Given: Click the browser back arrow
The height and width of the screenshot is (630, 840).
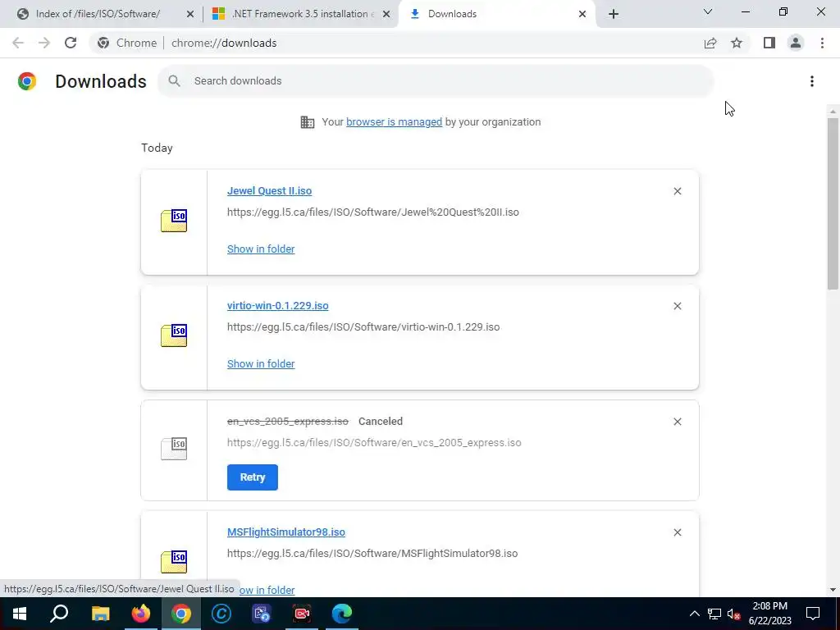Looking at the screenshot, I should pos(18,43).
